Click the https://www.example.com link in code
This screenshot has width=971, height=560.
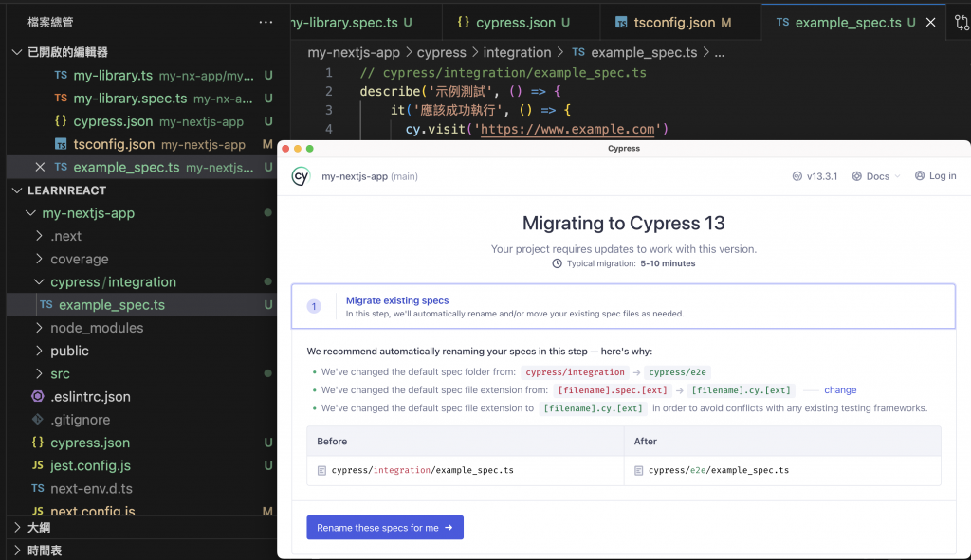[x=567, y=129]
